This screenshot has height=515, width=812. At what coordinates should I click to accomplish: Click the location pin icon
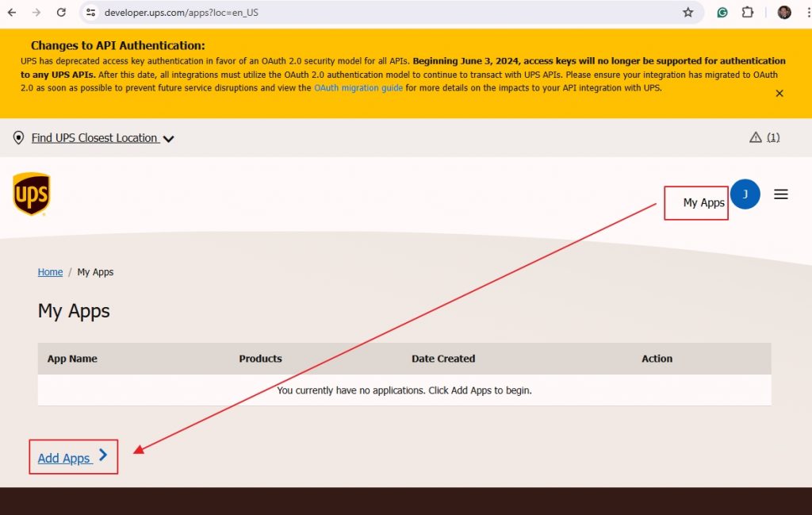(x=18, y=137)
